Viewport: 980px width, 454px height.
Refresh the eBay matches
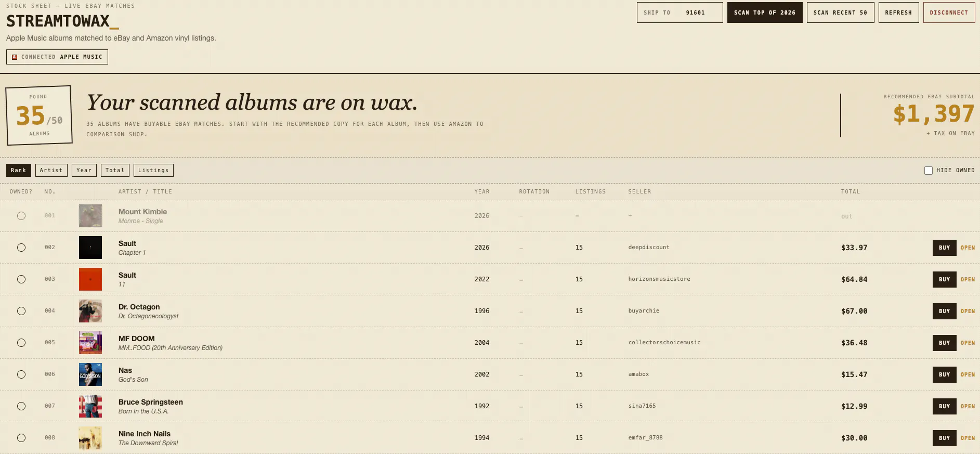(899, 12)
